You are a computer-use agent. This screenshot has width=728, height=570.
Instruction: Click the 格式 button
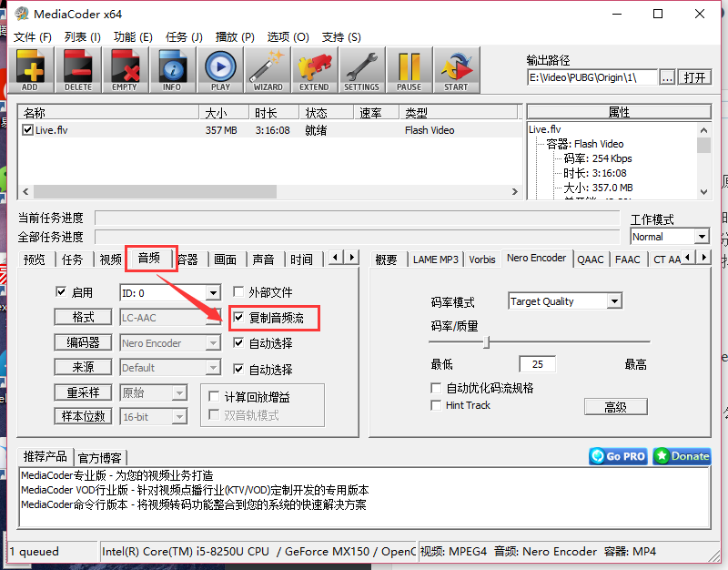83,318
